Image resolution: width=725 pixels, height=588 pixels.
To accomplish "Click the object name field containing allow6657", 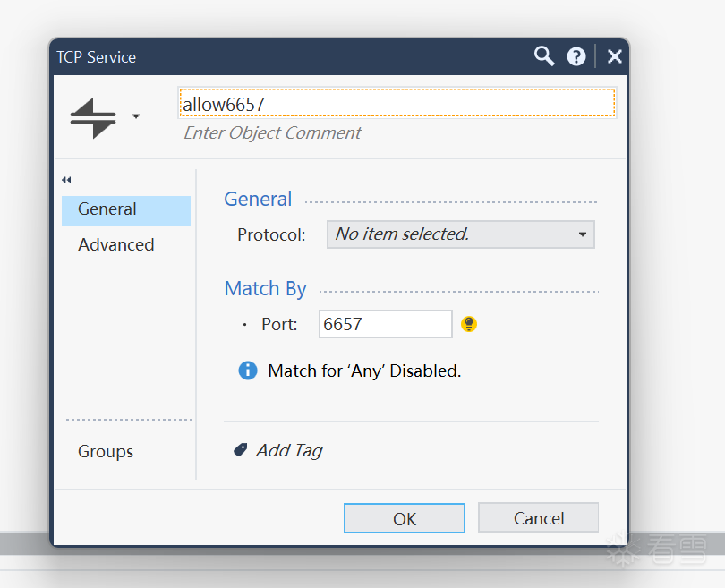I will [397, 104].
